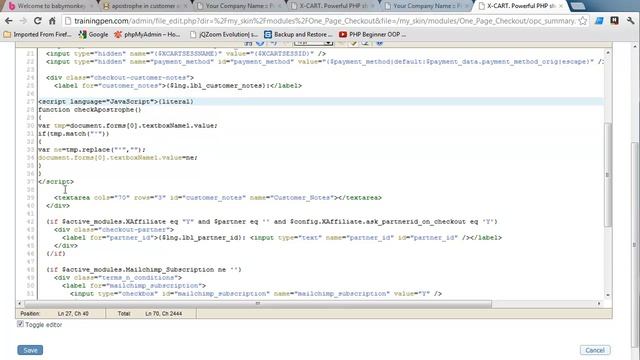The height and width of the screenshot is (360, 640).
Task: Bookmark this page with the star icon
Action: 583,21
